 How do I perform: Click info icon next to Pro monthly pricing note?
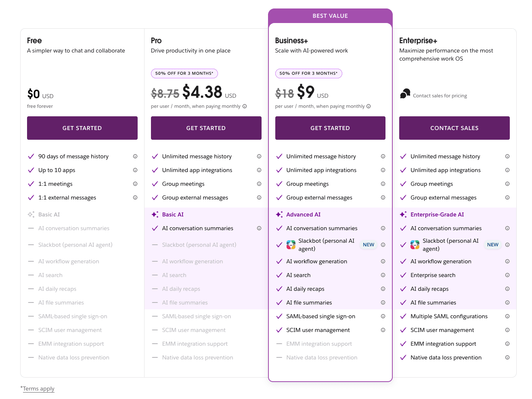[x=245, y=106]
